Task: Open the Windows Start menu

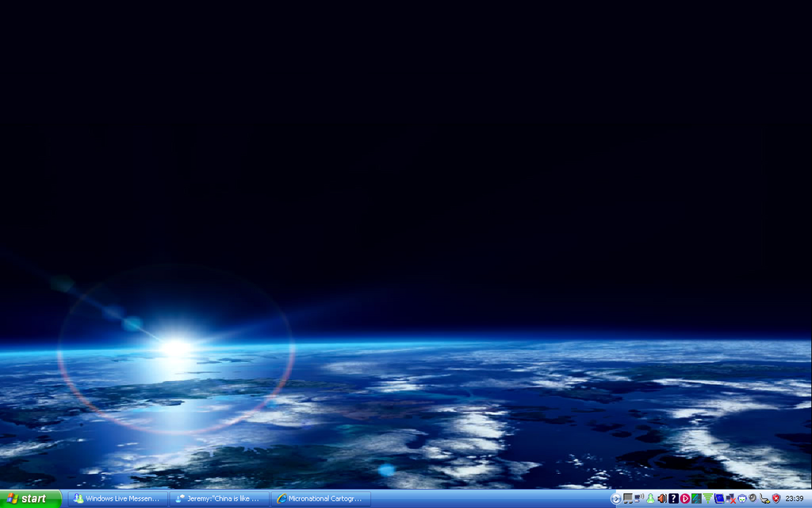Action: tap(30, 498)
